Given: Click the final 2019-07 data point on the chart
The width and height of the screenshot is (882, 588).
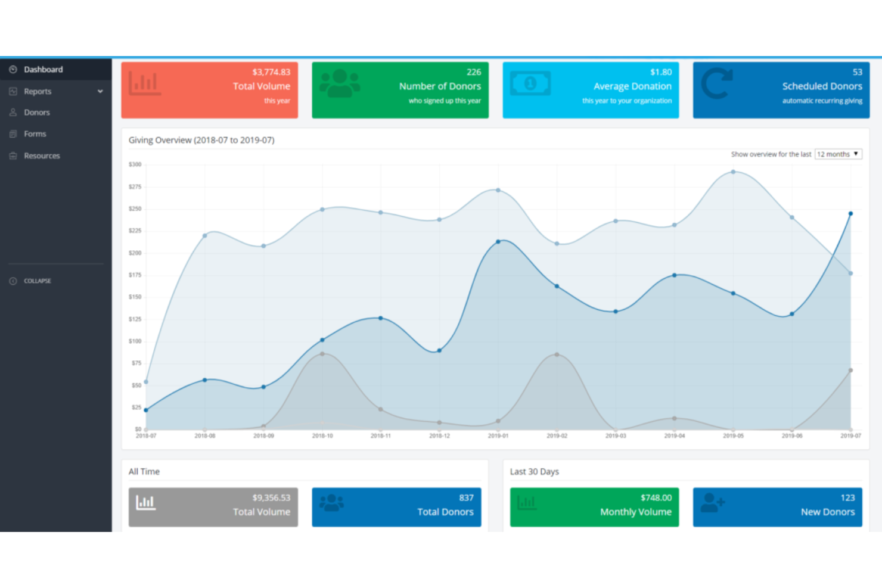Looking at the screenshot, I should click(x=850, y=213).
